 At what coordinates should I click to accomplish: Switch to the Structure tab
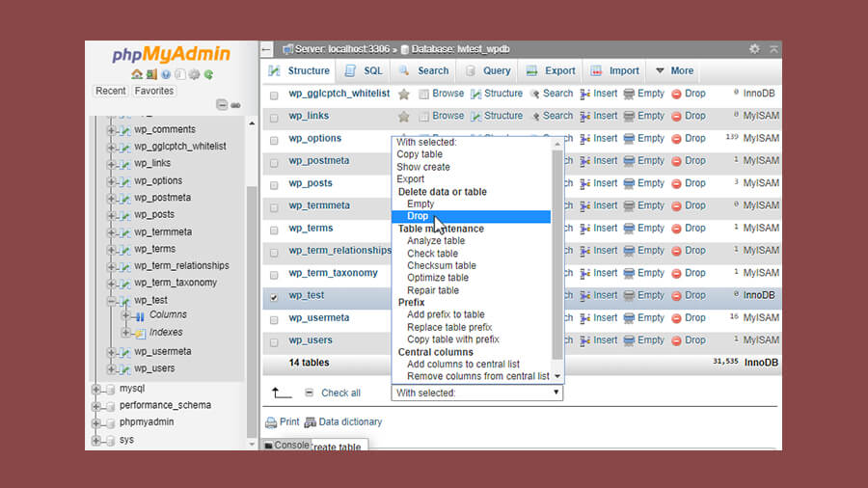point(299,70)
